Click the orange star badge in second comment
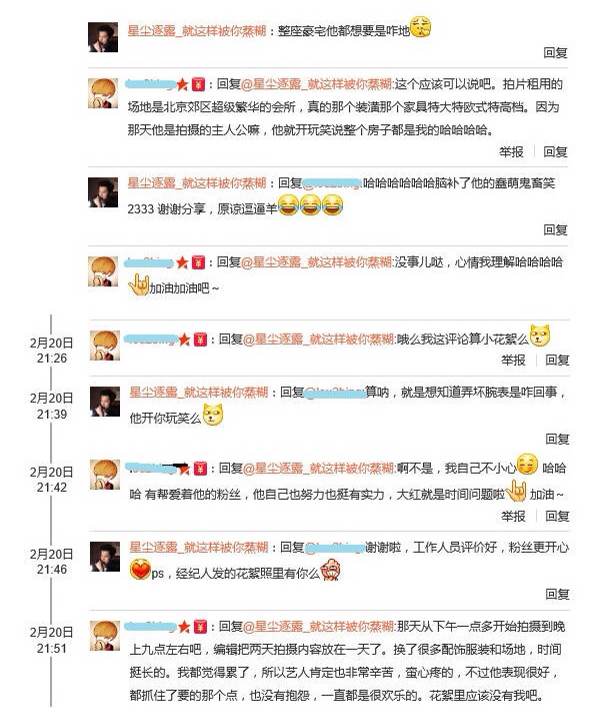This screenshot has width=598, height=720. (x=182, y=84)
